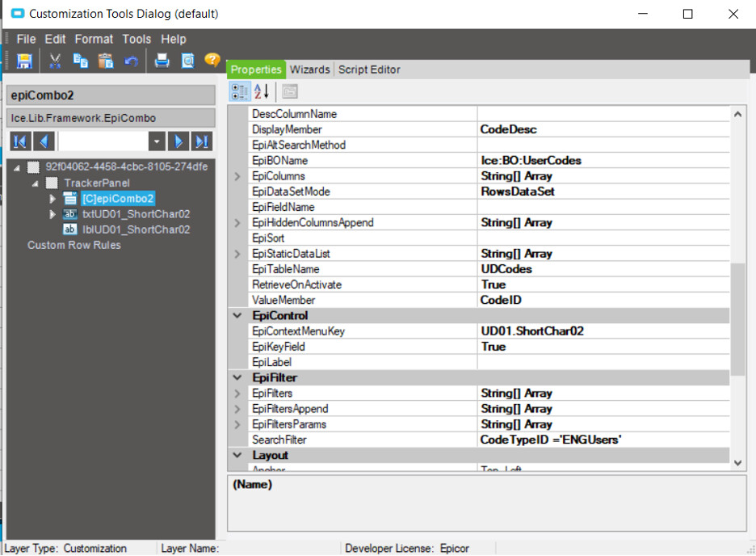Go to previous control arrow

[44, 141]
